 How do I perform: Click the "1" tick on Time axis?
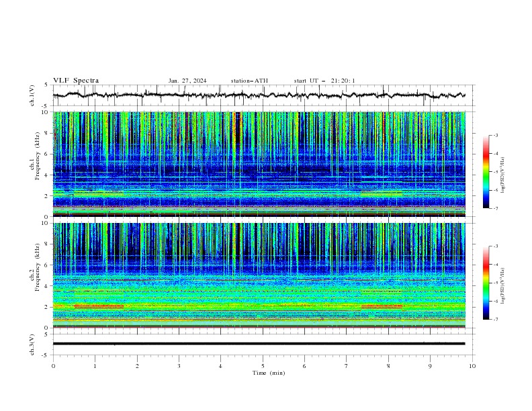pos(95,366)
